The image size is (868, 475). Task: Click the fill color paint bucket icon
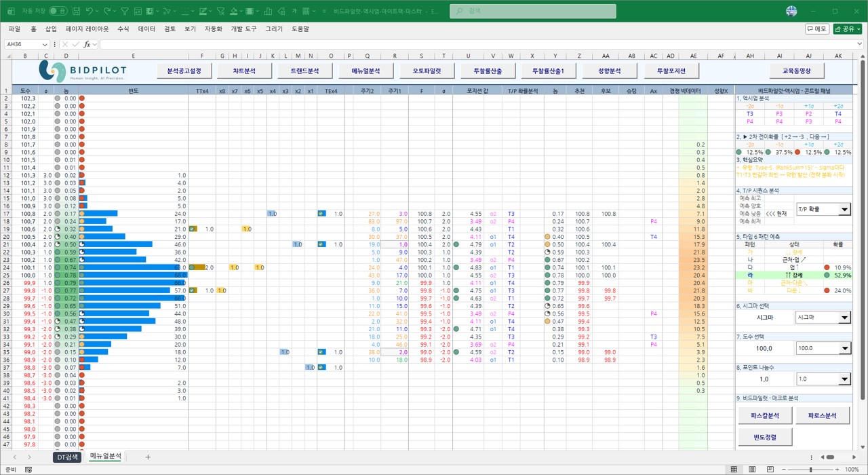pos(233,11)
